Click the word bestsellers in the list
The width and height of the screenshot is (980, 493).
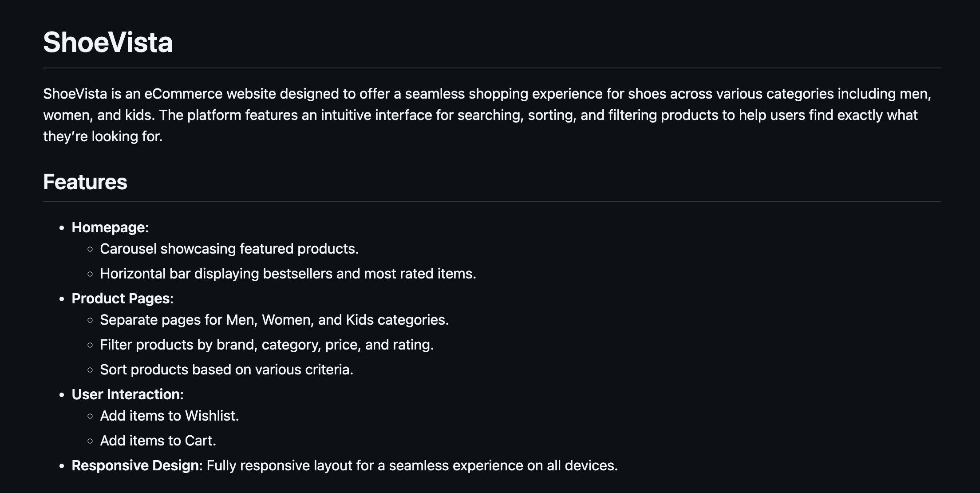pyautogui.click(x=298, y=274)
